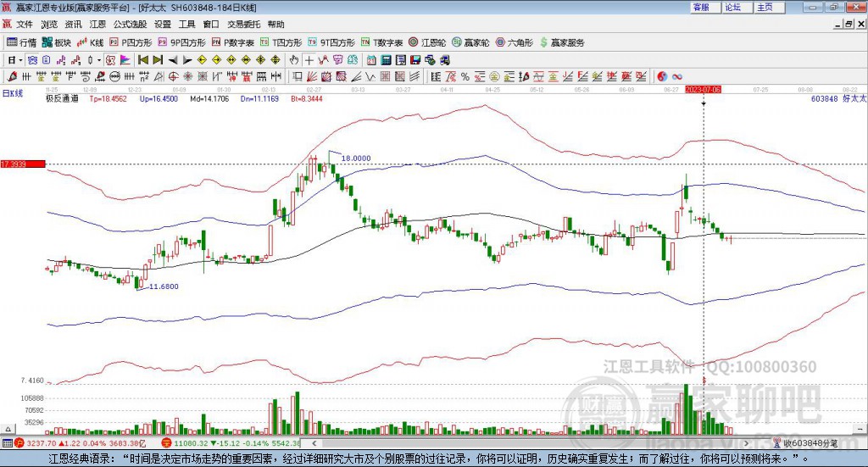Click the 客服 customer service button
This screenshot has width=868, height=467.
[x=701, y=7]
